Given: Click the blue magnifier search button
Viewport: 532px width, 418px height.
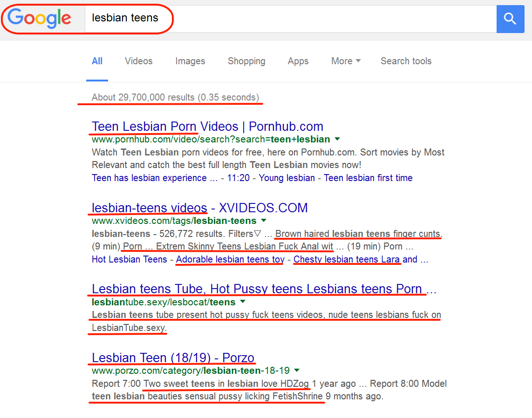Looking at the screenshot, I should 510,19.
